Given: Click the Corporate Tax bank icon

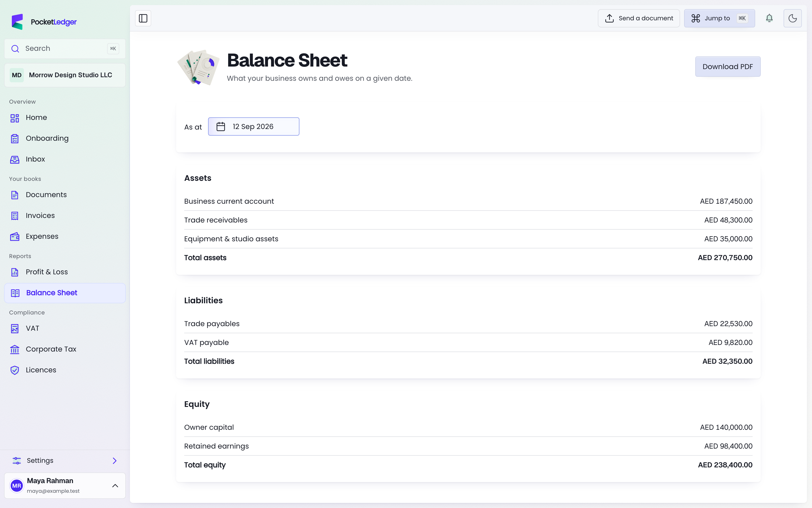Looking at the screenshot, I should click(x=15, y=350).
